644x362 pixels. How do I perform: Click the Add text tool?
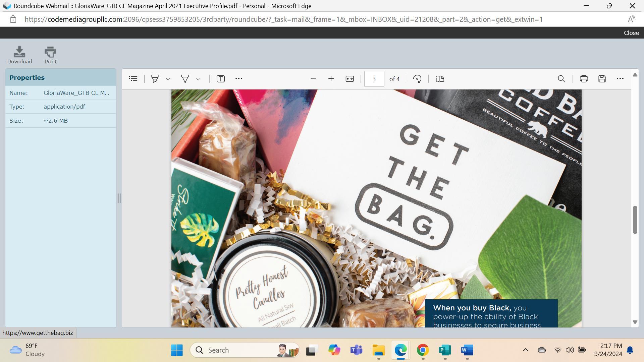(x=220, y=79)
